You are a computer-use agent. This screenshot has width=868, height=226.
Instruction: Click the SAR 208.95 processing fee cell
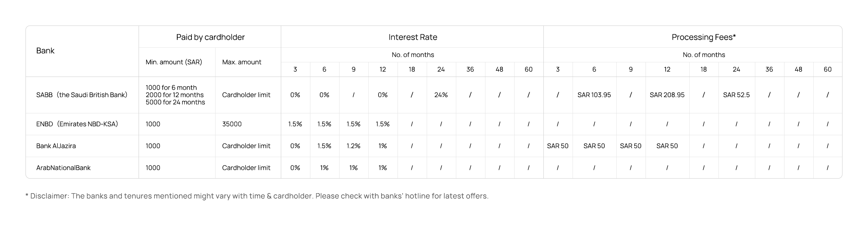pyautogui.click(x=667, y=95)
